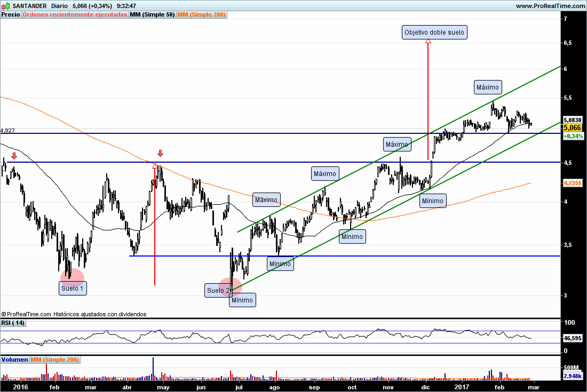Viewport: 587px width, 392px height.
Task: Select the Máximo label above the 2017 peak
Action: pos(487,87)
